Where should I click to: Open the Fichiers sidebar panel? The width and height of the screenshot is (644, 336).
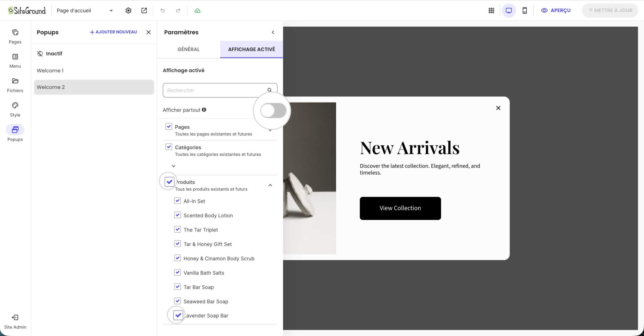(15, 85)
